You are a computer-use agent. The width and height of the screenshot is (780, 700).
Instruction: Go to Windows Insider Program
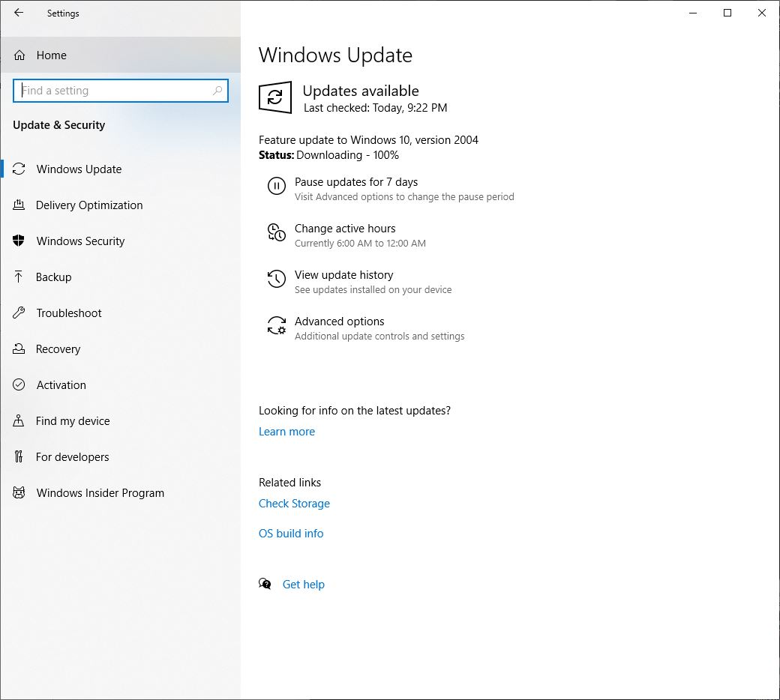(121, 492)
